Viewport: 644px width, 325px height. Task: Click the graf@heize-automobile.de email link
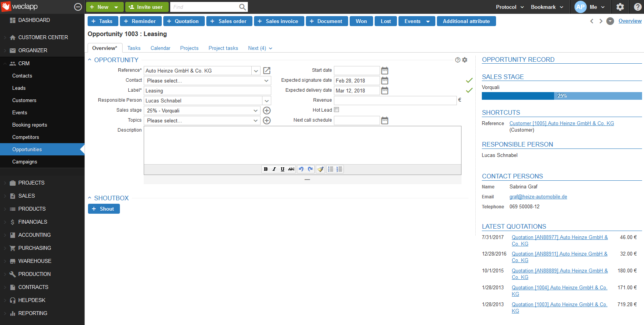[538, 196]
